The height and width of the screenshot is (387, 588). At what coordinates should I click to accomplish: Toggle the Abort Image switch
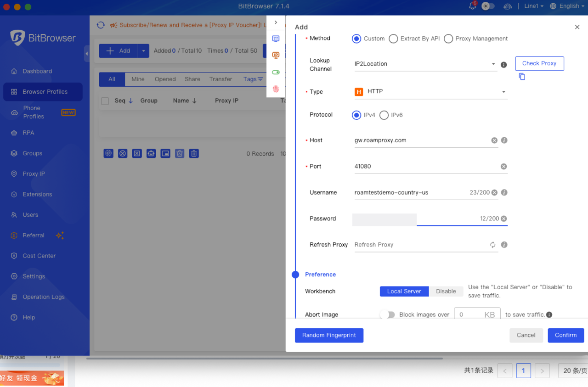387,315
